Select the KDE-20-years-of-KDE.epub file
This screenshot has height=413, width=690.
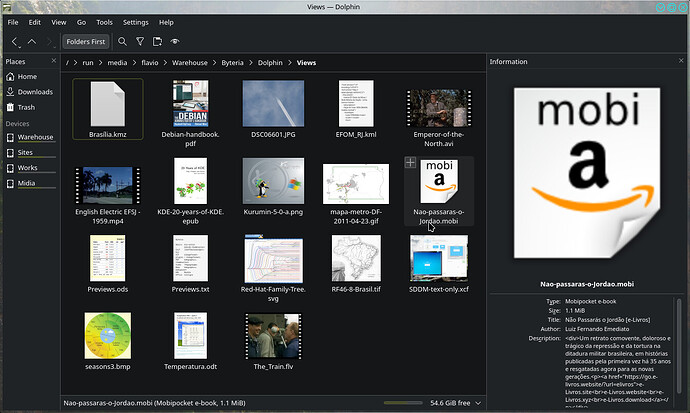(191, 181)
